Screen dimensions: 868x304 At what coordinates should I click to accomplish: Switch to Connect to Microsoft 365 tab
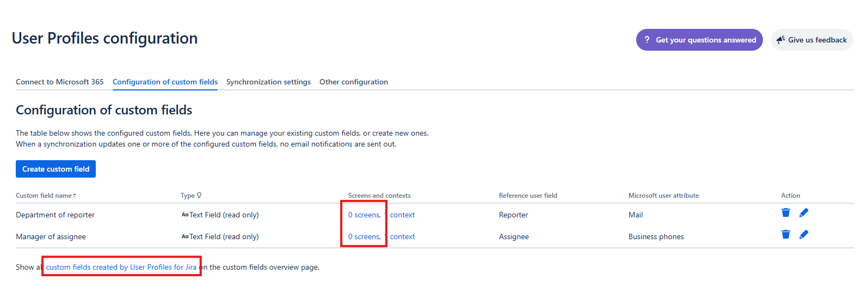click(59, 82)
